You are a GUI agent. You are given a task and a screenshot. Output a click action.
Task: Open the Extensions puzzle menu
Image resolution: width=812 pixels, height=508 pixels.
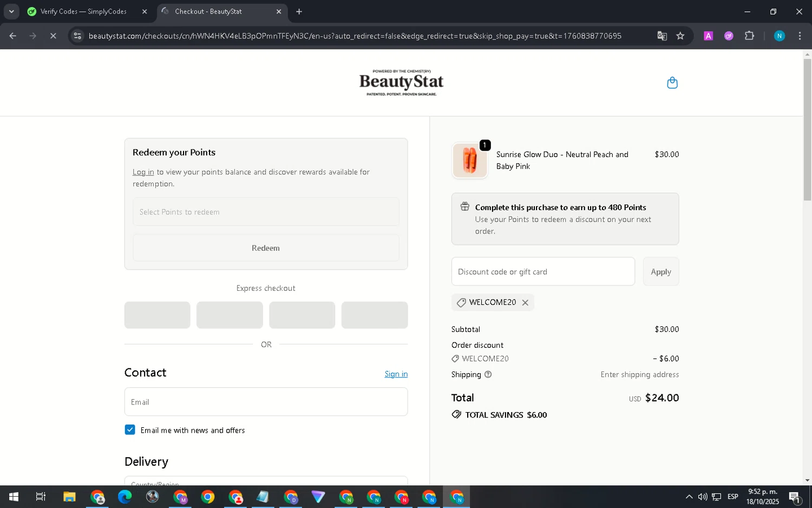[x=749, y=36]
